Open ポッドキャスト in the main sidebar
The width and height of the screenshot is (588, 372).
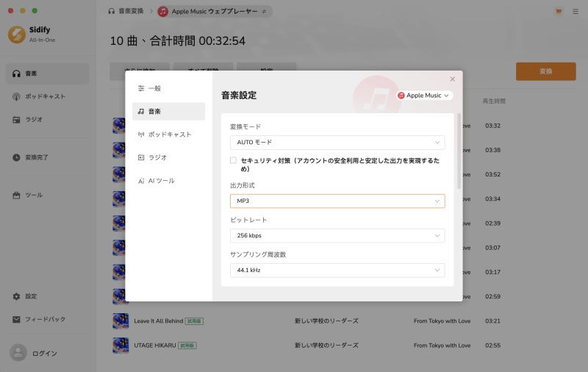point(47,96)
